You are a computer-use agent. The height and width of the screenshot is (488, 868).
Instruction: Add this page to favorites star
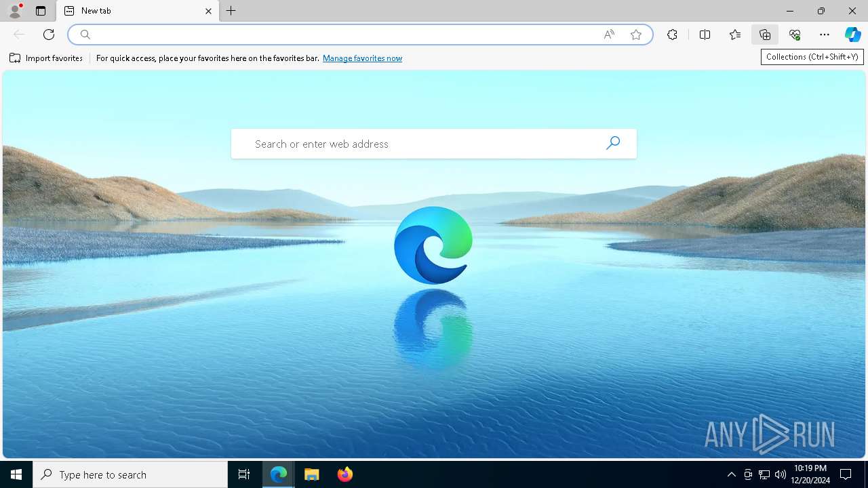(x=636, y=35)
